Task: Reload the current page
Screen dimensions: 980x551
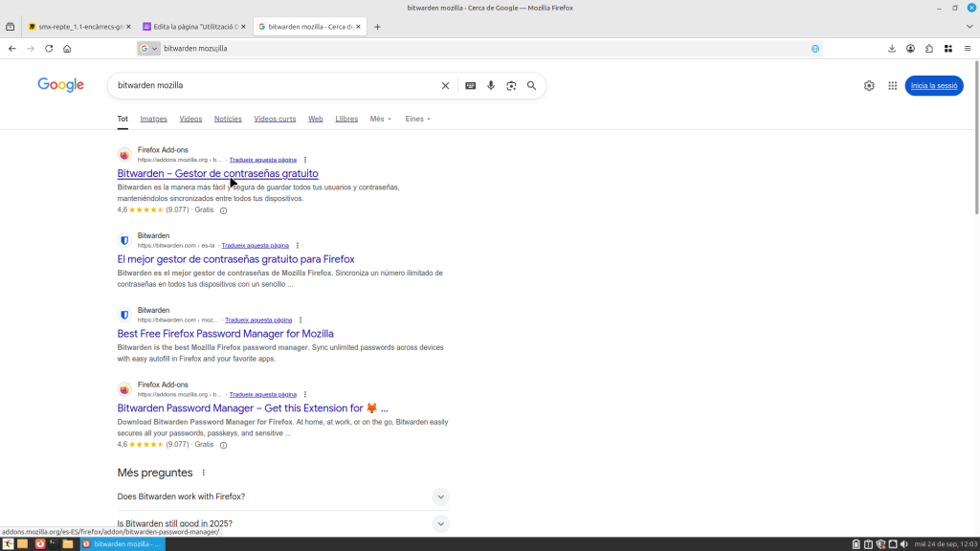Action: coord(49,49)
